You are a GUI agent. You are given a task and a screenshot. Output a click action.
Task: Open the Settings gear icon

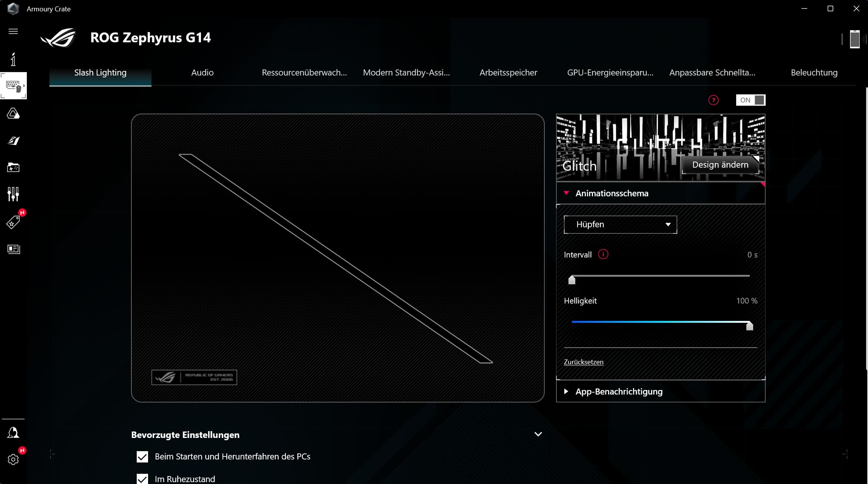pos(13,459)
